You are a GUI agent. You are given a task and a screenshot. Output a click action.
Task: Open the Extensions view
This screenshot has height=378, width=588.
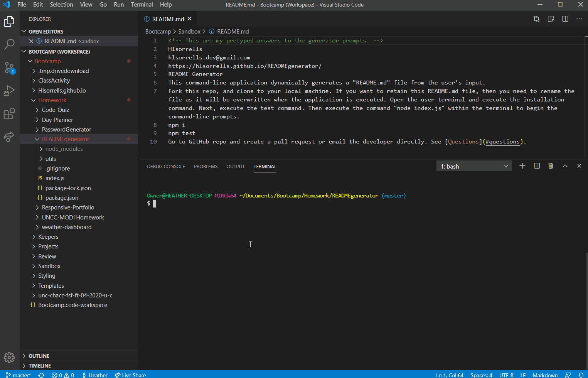(x=9, y=114)
